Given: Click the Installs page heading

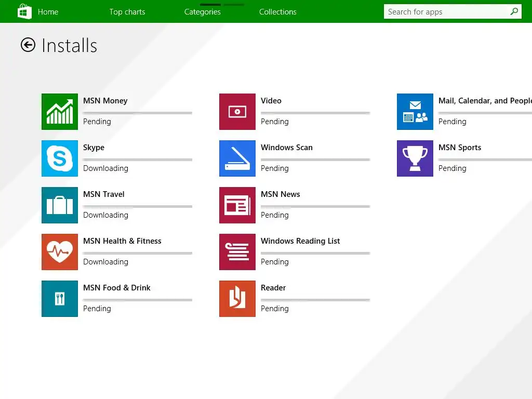Looking at the screenshot, I should click(69, 46).
